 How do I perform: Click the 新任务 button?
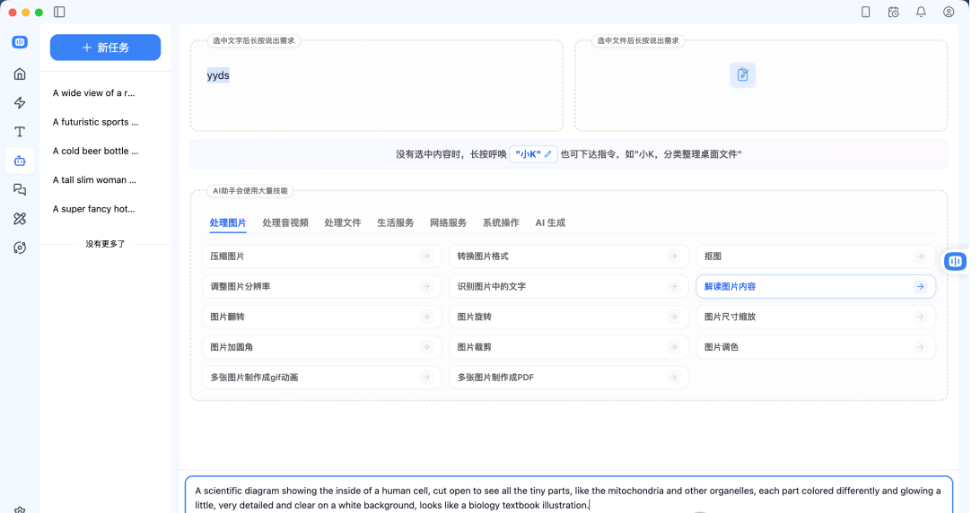[x=105, y=48]
